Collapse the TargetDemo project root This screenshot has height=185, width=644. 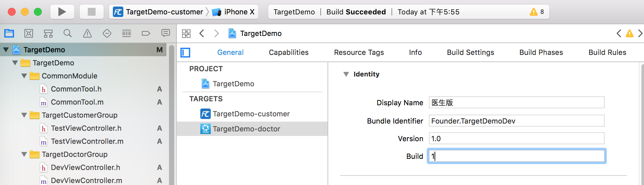pyautogui.click(x=6, y=50)
